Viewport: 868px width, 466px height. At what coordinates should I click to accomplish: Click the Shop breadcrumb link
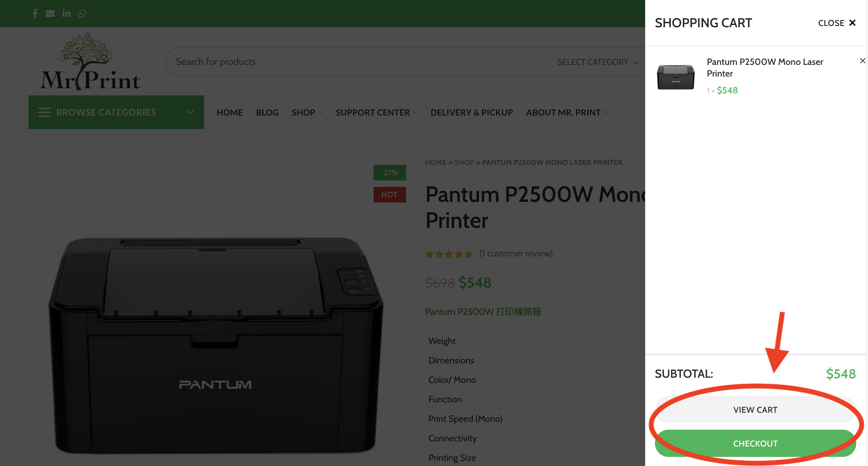click(x=464, y=162)
